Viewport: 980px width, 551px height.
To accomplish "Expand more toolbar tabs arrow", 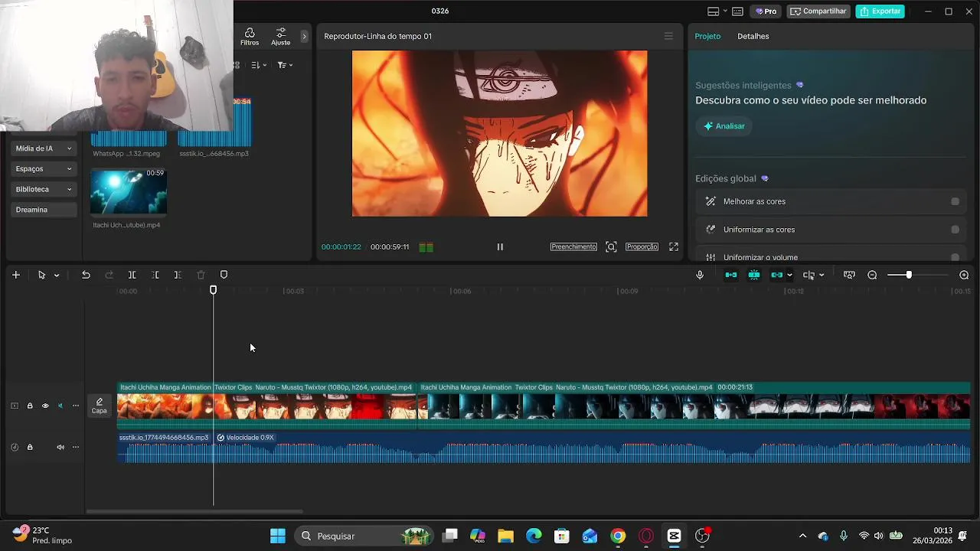I will coord(304,36).
